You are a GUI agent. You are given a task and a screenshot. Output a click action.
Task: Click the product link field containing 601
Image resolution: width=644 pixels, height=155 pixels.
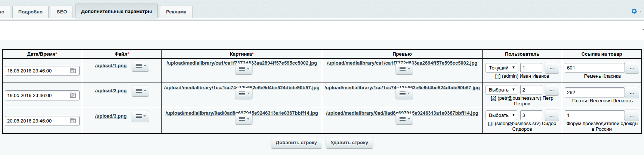pyautogui.click(x=594, y=68)
